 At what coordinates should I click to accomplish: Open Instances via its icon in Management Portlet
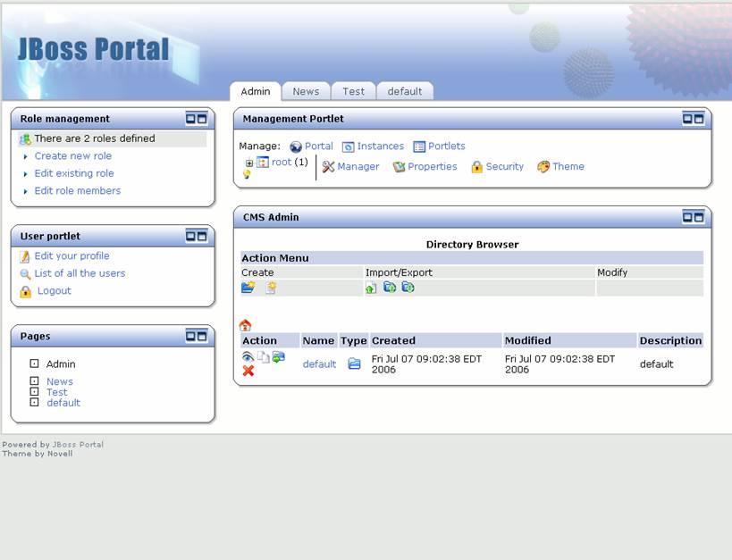tap(349, 147)
